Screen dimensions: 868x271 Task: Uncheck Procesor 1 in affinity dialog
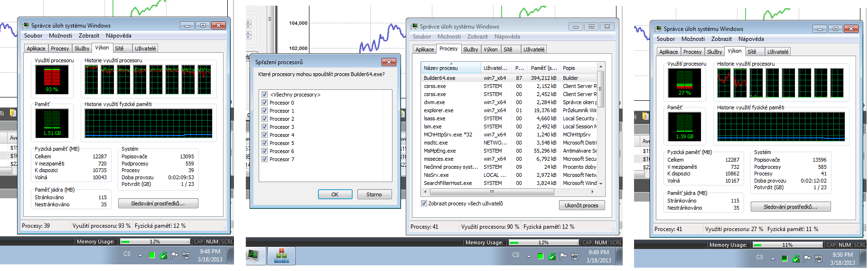click(x=264, y=111)
